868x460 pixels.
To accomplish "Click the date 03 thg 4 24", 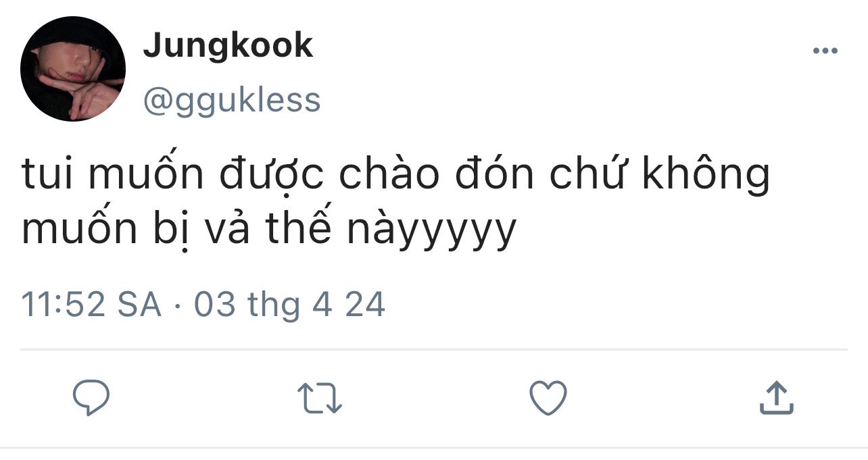I will coord(290,304).
